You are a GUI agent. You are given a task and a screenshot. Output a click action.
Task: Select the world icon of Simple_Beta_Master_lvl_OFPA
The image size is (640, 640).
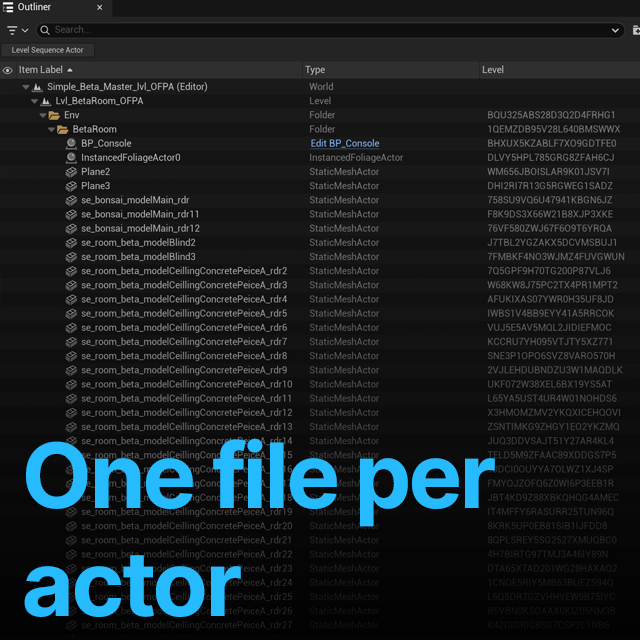[x=38, y=87]
